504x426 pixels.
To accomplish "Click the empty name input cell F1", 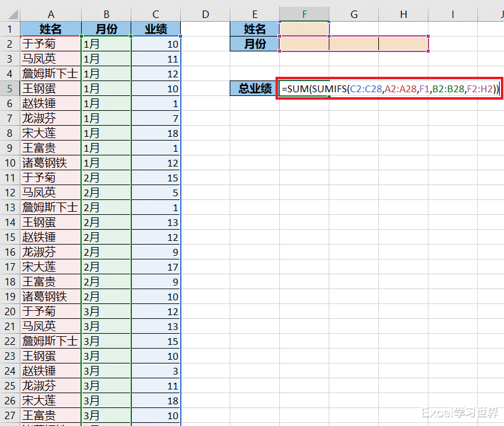I will (x=305, y=29).
